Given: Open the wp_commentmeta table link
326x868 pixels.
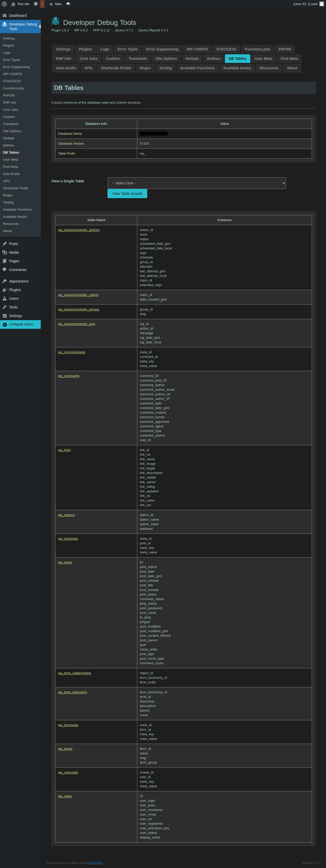Looking at the screenshot, I should coord(71,352).
